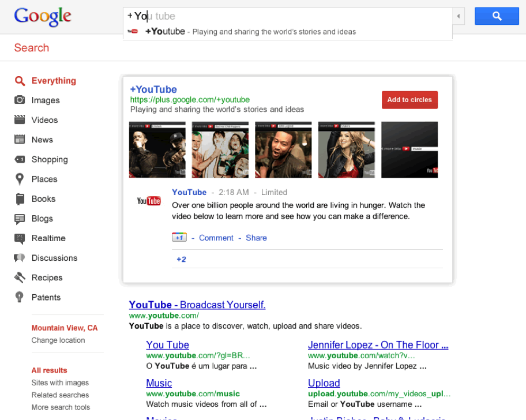Open the search box dropdown arrow
The height and width of the screenshot is (420, 526).
[459, 16]
